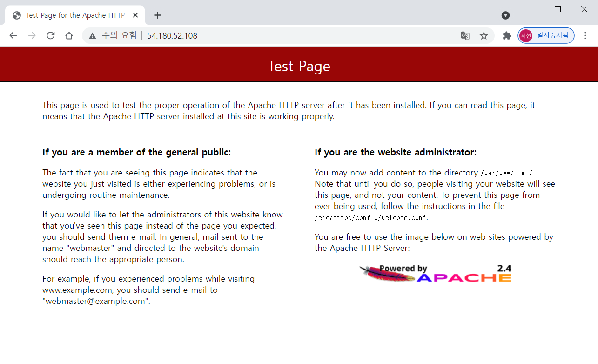This screenshot has width=598, height=364.
Task: Select the Test Page for Apache tab
Action: (x=74, y=15)
